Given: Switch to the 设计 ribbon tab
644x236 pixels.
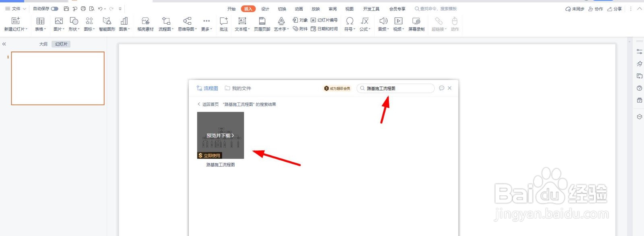Looking at the screenshot, I should (x=265, y=9).
